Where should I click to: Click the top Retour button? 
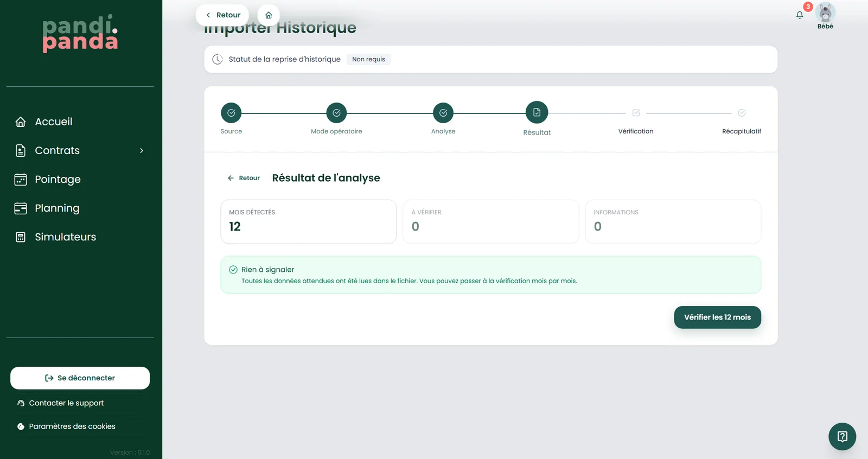222,15
